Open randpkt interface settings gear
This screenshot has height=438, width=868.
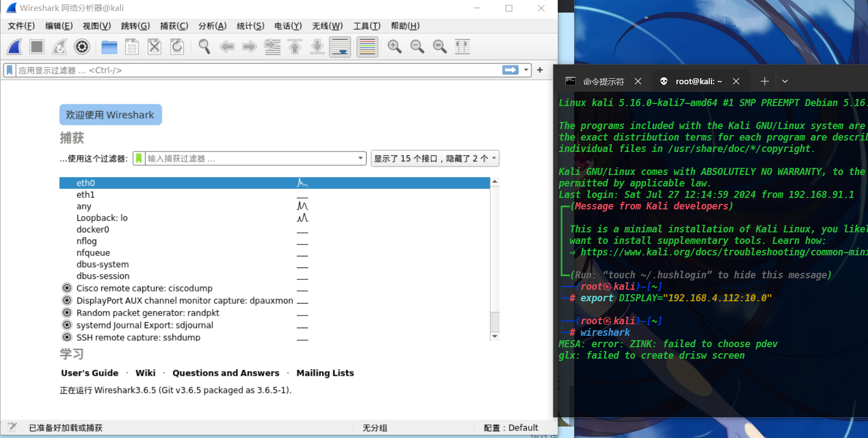click(x=67, y=313)
